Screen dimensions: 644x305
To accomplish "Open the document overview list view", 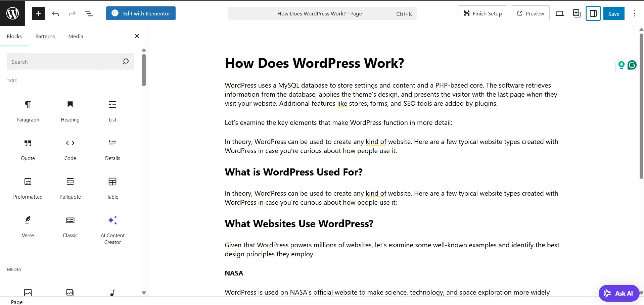I will pos(89,13).
